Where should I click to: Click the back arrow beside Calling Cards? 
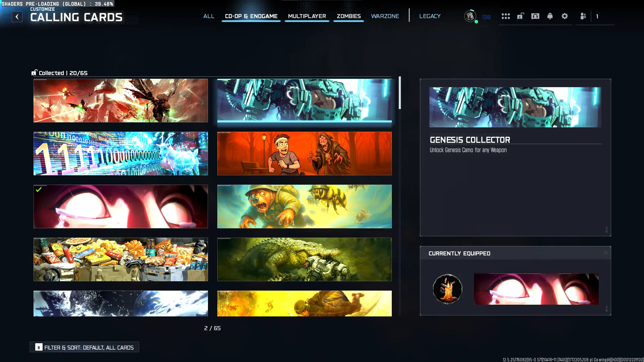coord(17,17)
